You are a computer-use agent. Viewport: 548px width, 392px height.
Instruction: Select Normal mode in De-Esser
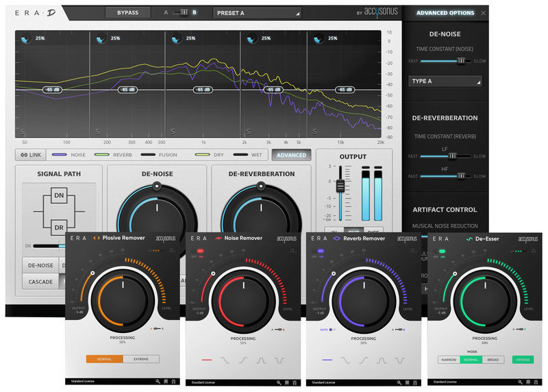click(471, 360)
